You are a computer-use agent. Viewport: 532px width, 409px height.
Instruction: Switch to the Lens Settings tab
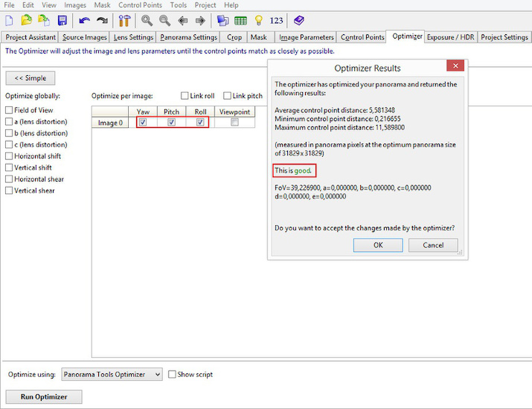(133, 37)
